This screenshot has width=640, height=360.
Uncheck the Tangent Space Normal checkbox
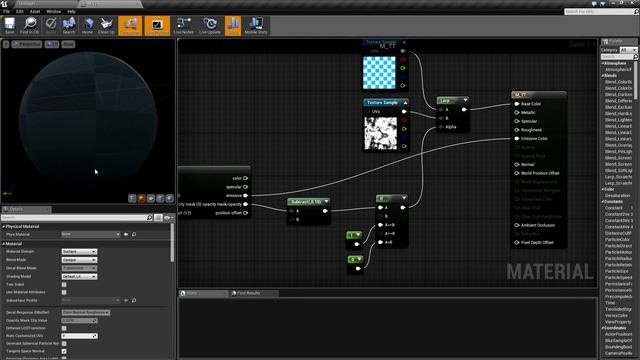64,351
